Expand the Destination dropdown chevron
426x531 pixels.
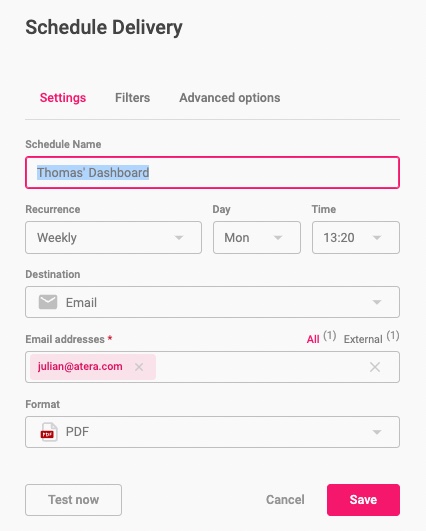377,302
